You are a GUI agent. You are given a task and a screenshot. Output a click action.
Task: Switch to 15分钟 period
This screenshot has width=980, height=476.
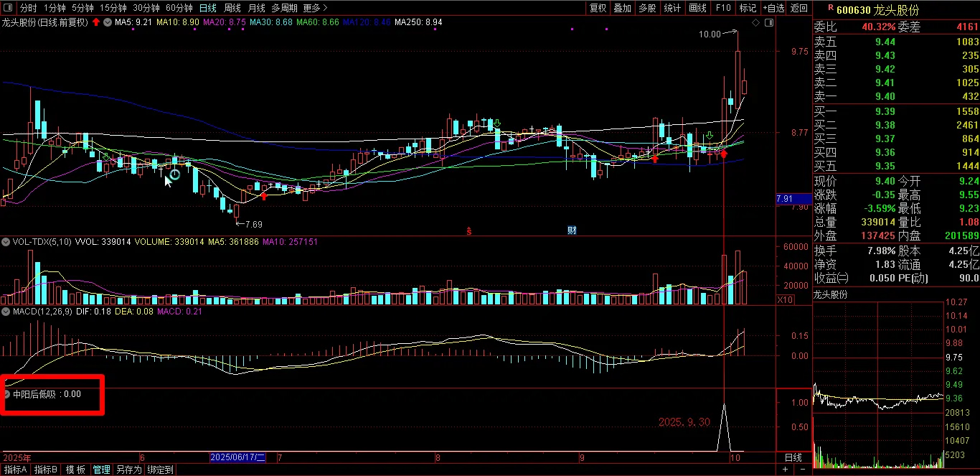click(113, 8)
